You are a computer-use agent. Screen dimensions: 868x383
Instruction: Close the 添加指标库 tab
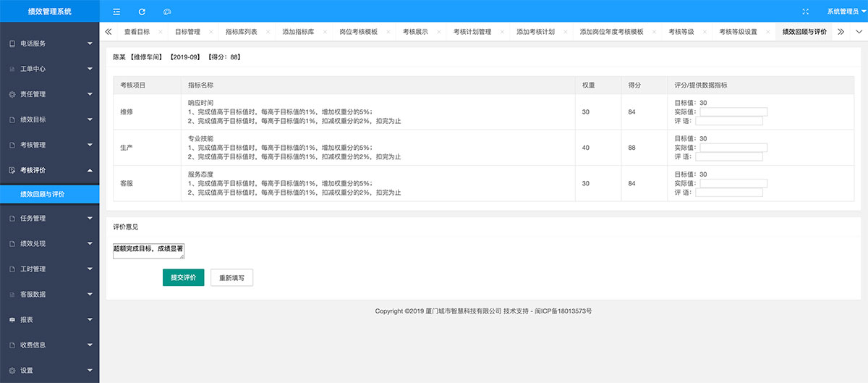[x=323, y=32]
